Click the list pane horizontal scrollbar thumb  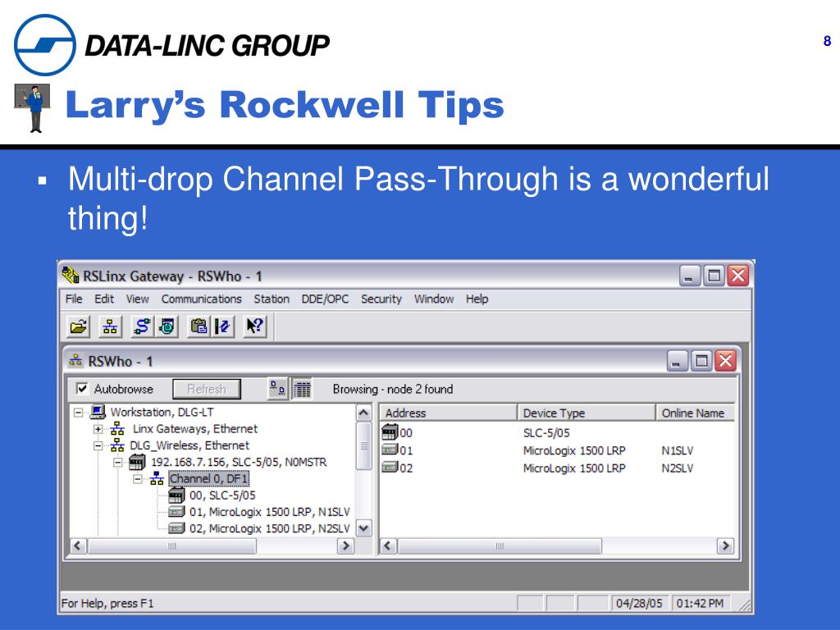point(500,546)
